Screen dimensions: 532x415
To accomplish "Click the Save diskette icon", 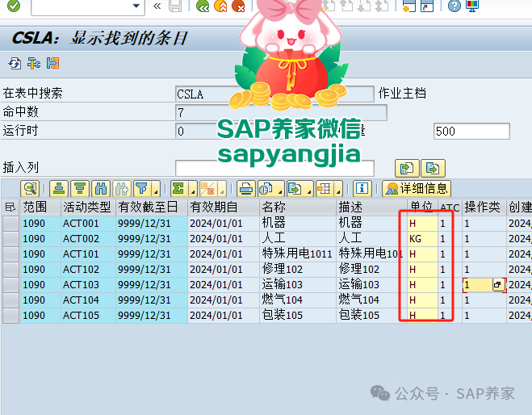I will (x=175, y=6).
